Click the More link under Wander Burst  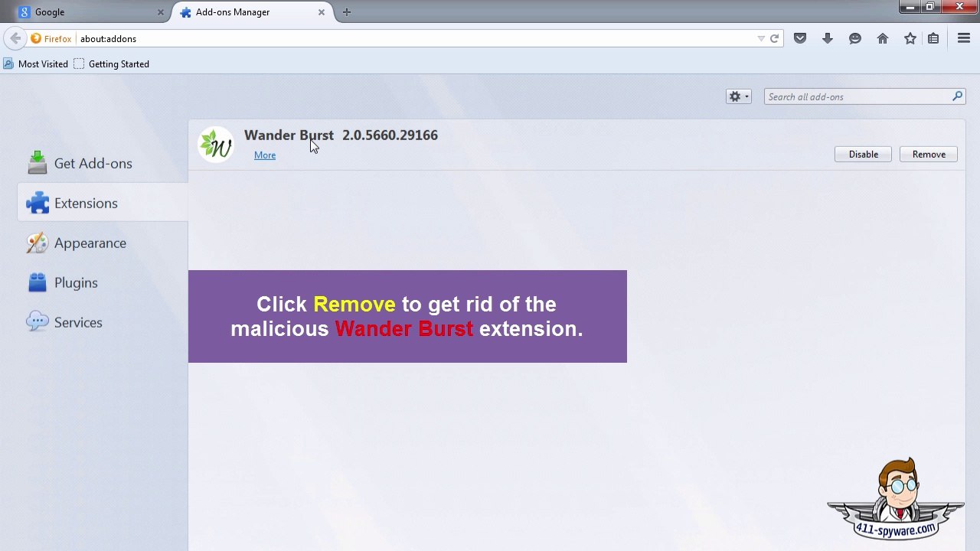265,155
